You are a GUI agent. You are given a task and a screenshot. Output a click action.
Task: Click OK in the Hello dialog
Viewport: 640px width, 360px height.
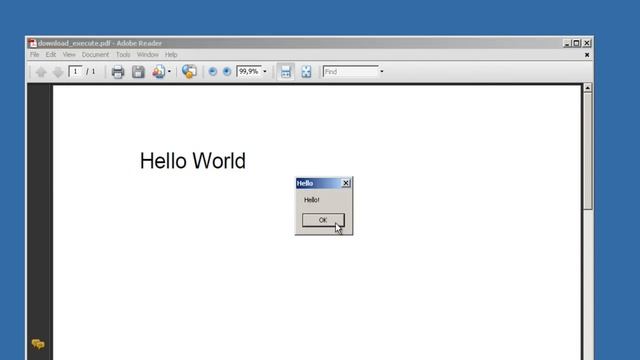click(323, 220)
